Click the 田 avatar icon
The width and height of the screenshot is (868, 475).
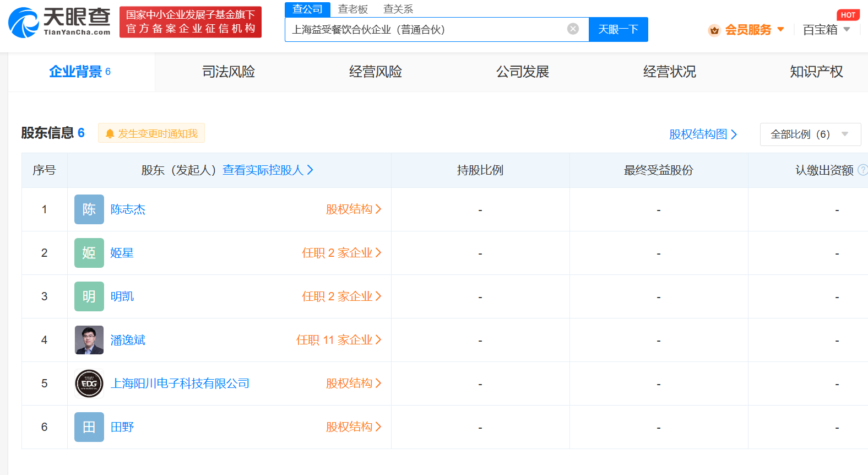point(89,427)
